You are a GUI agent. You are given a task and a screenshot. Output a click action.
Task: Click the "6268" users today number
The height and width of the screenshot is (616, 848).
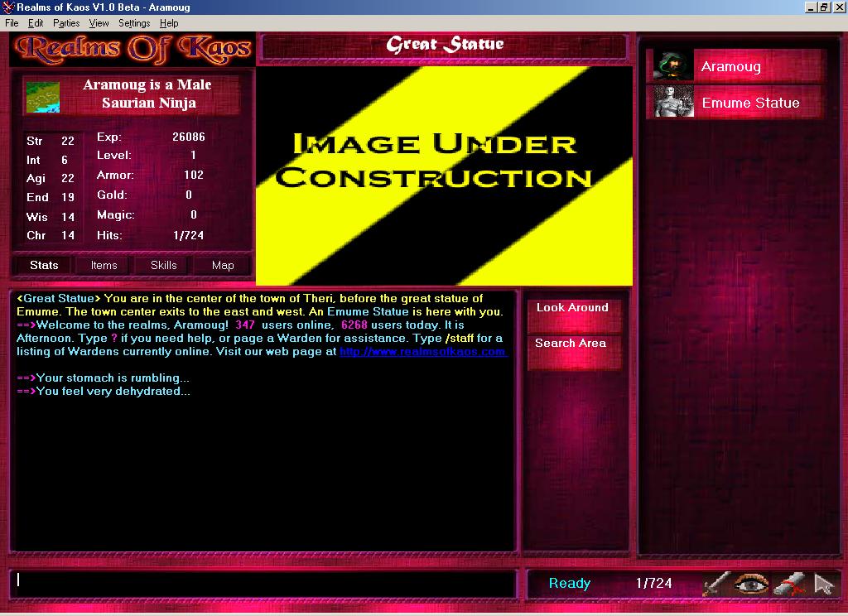(x=354, y=325)
